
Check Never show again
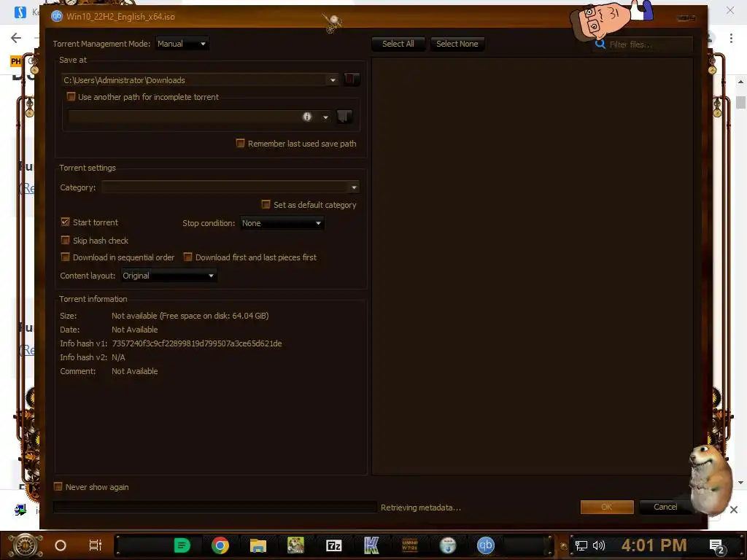click(58, 486)
